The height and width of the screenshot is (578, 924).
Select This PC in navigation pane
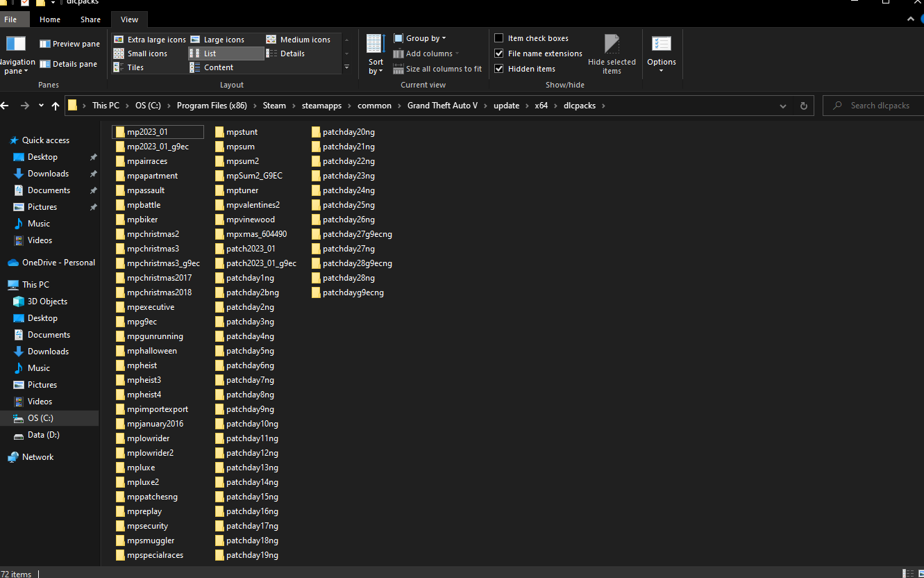point(35,285)
